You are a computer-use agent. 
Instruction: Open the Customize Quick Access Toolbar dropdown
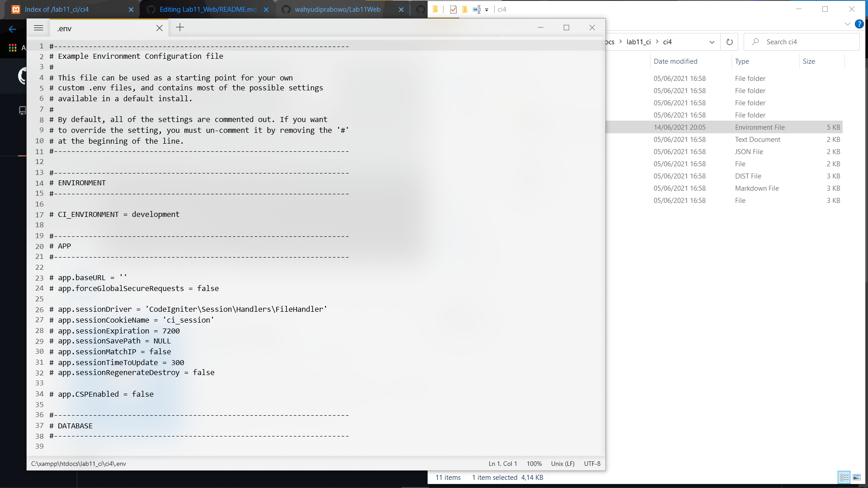pyautogui.click(x=487, y=10)
